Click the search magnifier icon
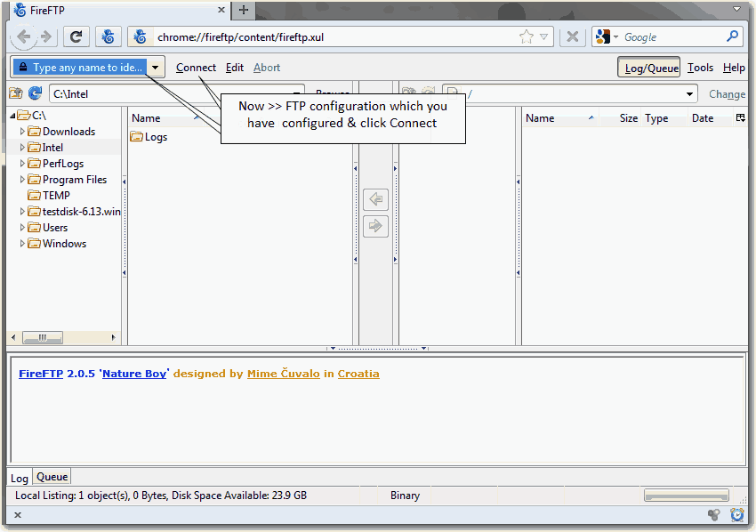The image size is (756, 532). [732, 36]
